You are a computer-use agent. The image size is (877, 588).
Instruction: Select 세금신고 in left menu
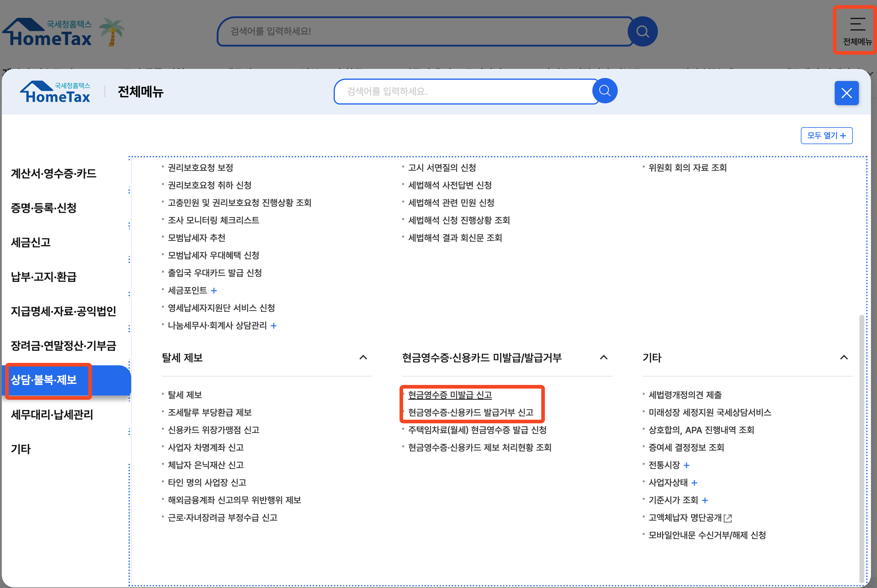coord(31,243)
